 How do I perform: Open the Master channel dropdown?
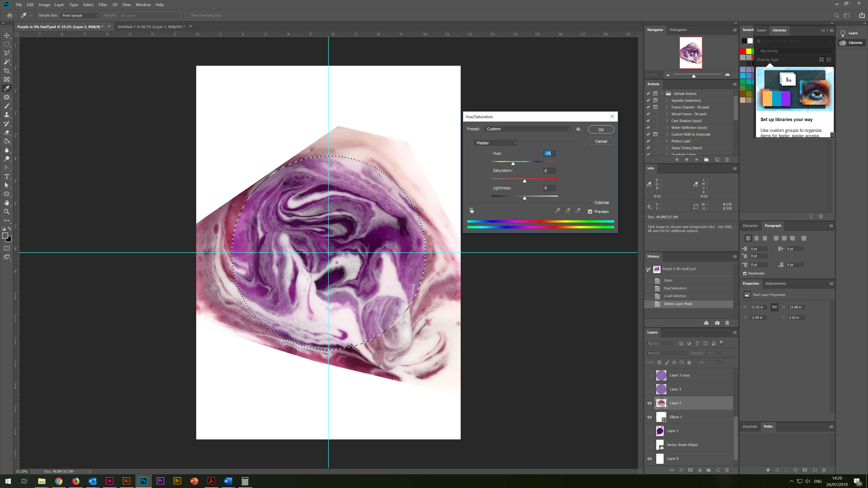[x=495, y=143]
